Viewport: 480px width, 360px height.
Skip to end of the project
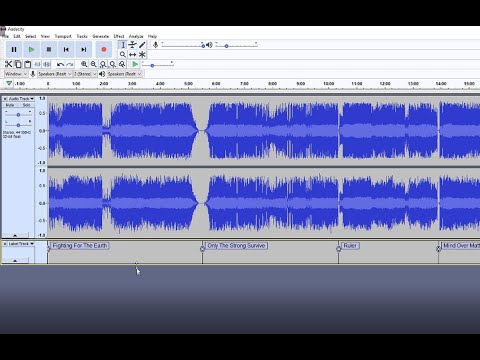pyautogui.click(x=84, y=50)
